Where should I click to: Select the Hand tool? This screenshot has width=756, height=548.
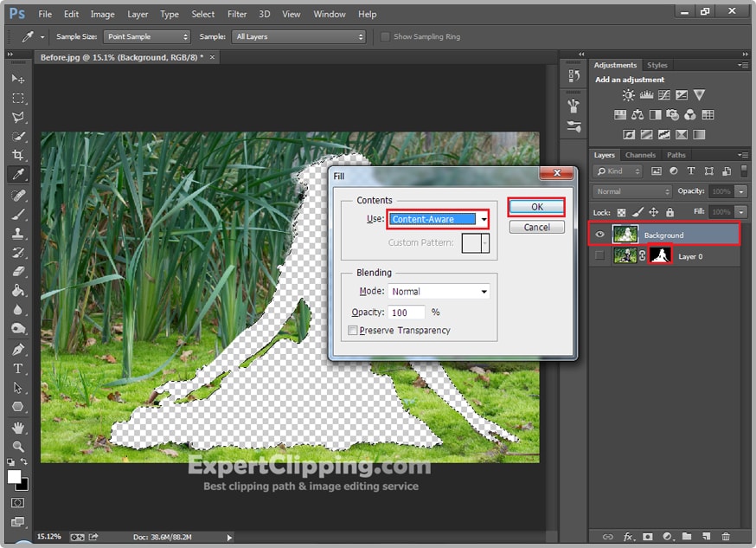tap(18, 428)
